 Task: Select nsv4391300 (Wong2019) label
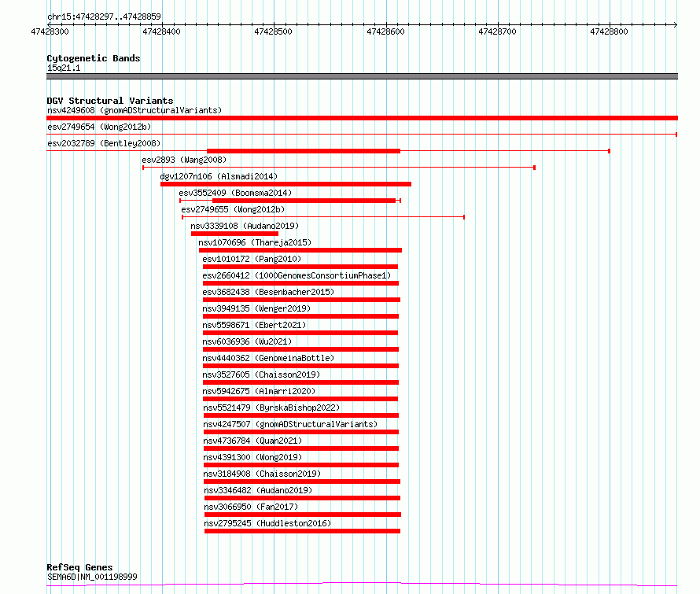[252, 457]
